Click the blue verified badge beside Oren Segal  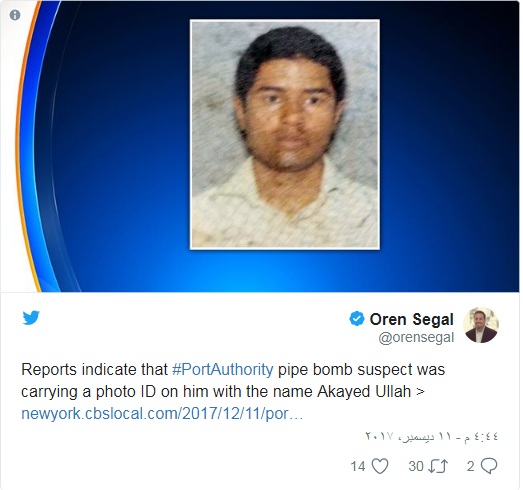[x=357, y=319]
